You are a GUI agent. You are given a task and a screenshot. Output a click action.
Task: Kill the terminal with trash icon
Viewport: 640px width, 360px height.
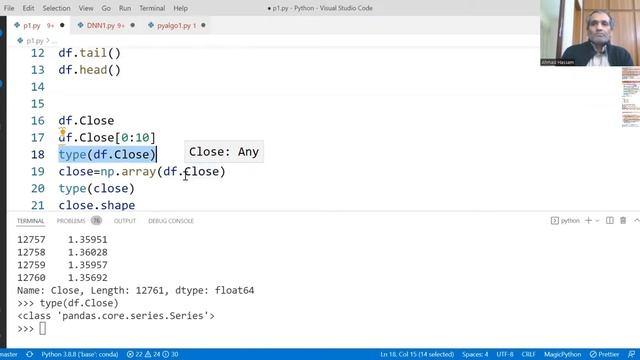point(623,220)
